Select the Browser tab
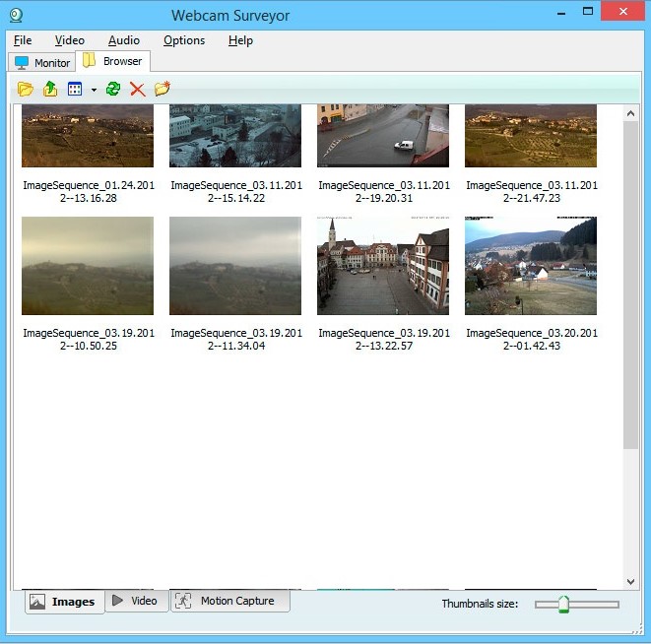 tap(112, 61)
